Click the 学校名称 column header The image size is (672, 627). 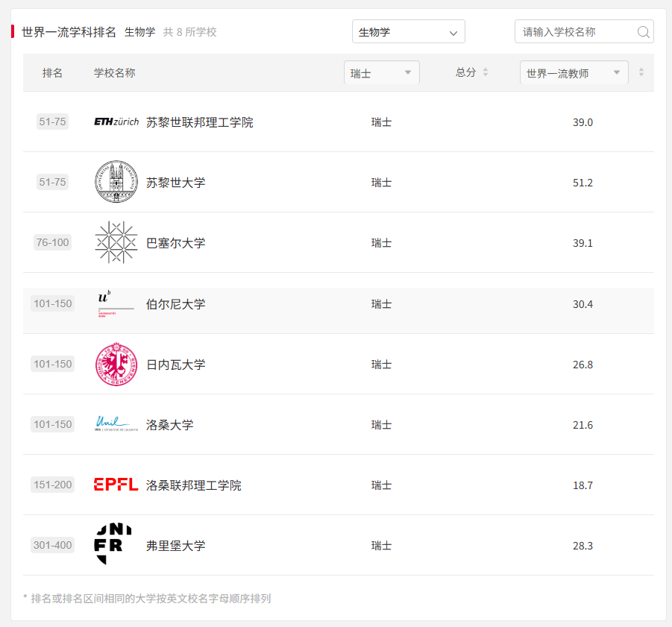coord(114,73)
